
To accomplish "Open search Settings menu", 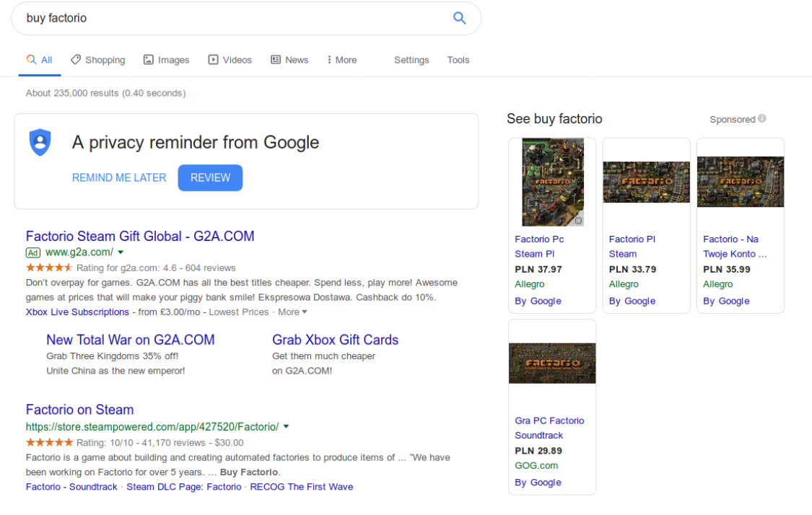I will (411, 60).
